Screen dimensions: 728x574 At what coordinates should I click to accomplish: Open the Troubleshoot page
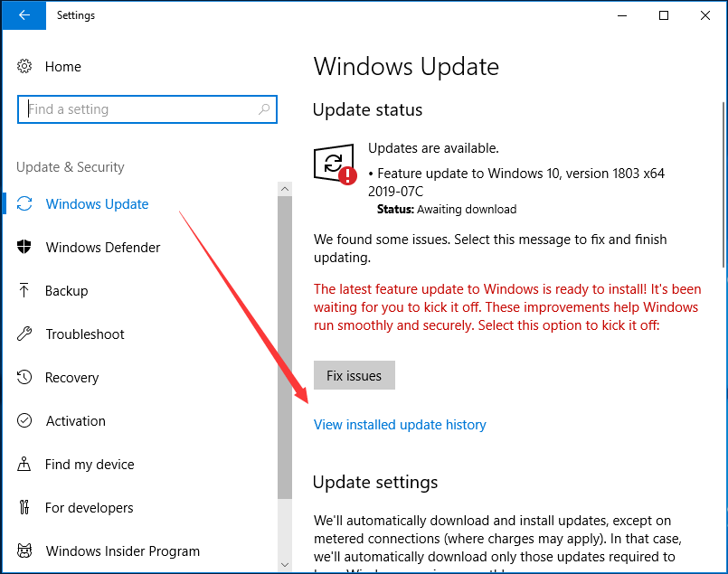85,334
